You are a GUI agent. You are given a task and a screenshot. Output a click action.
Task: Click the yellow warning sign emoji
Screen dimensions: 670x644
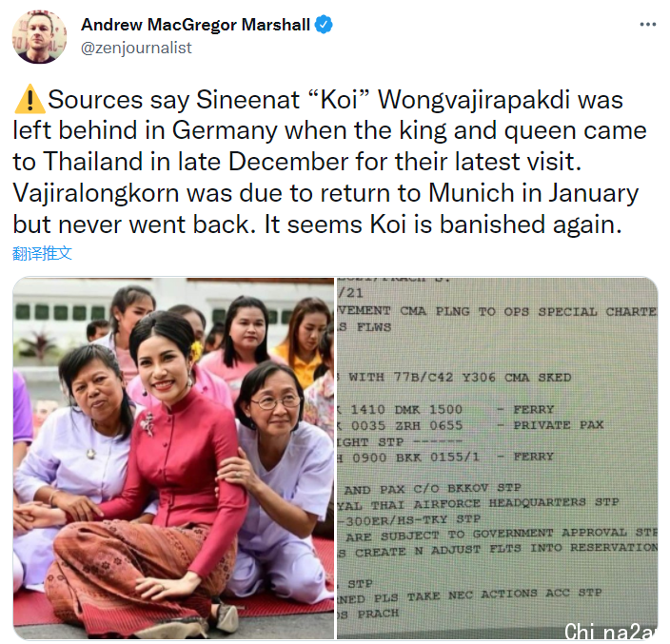tap(30, 100)
